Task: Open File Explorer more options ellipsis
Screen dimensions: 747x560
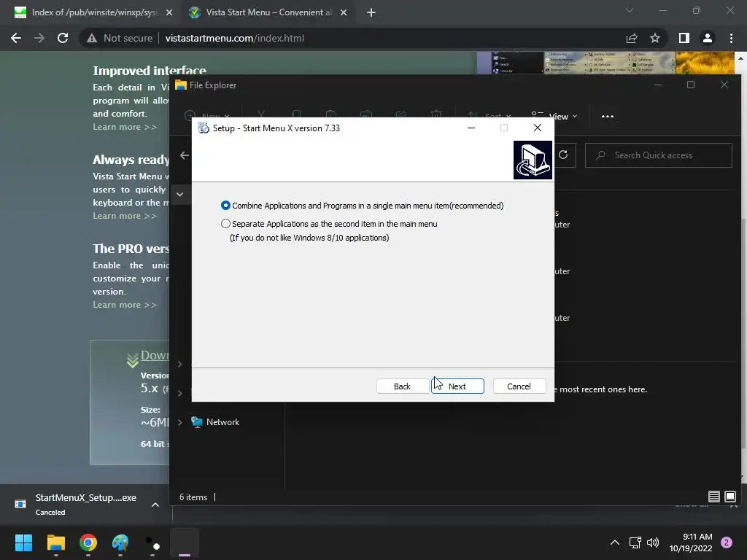Action: 608,116
